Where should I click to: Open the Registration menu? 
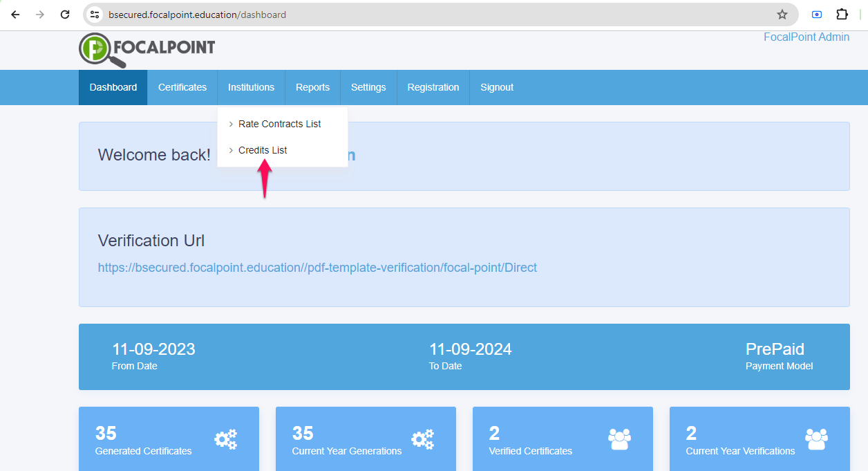pyautogui.click(x=433, y=87)
